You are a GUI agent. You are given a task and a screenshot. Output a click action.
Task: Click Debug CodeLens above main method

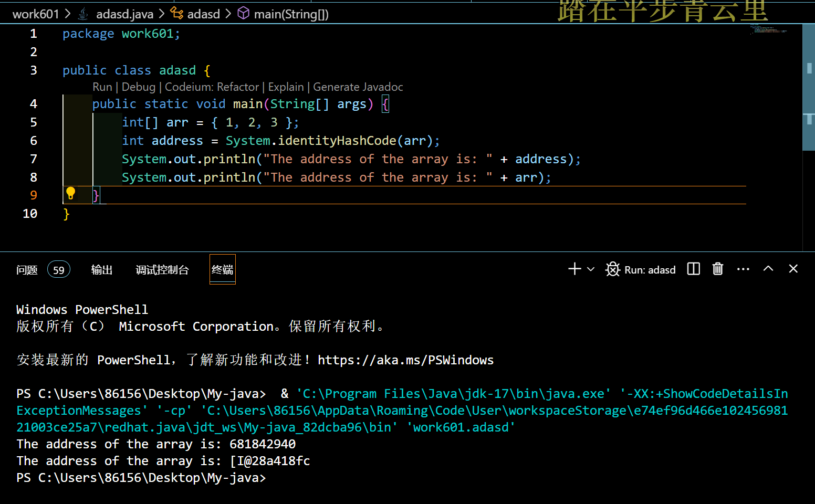tap(139, 87)
